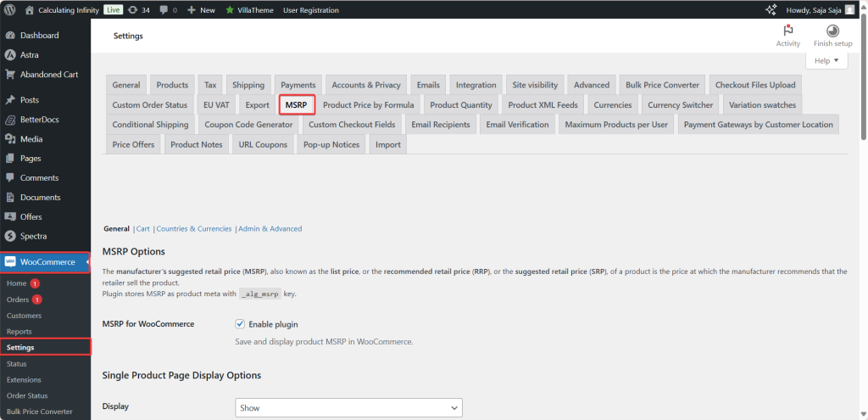Select the MSRP tab
Viewport: 868px width, 420px height.
click(x=297, y=104)
